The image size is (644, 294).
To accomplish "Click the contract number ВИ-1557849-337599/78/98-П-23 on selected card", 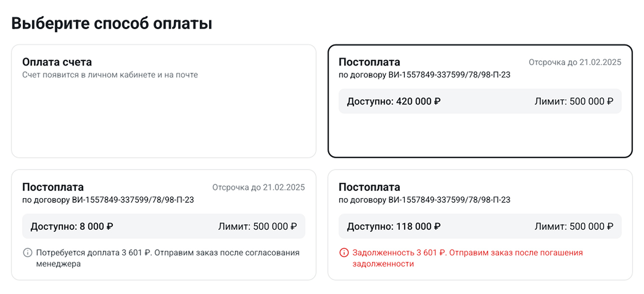I will point(424,75).
